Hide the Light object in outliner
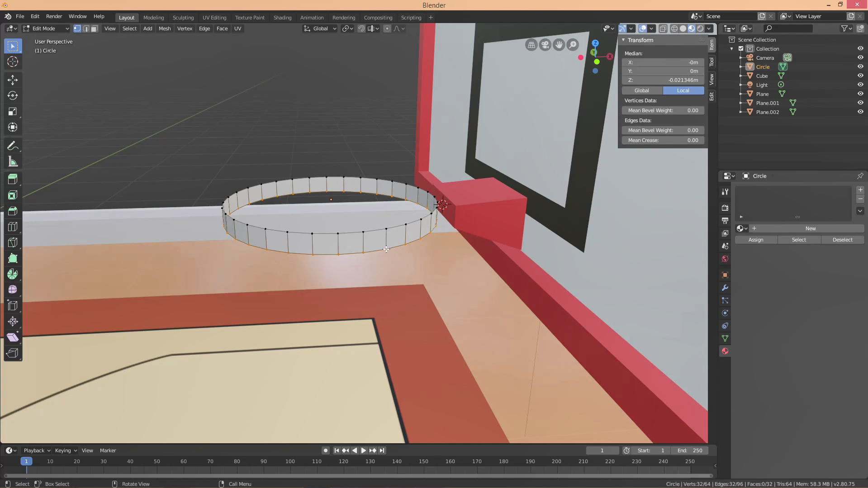This screenshot has height=488, width=868. tap(860, 85)
